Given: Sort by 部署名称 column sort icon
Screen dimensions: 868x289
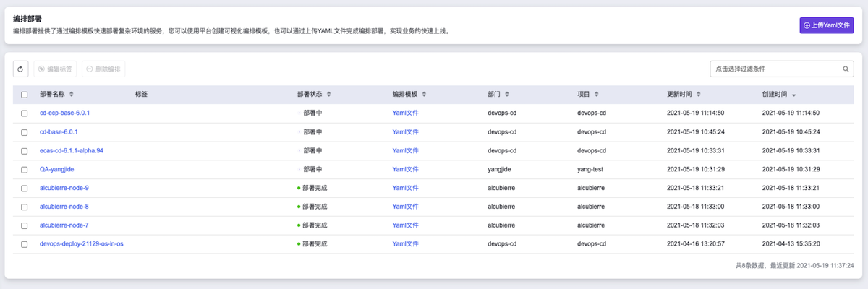Looking at the screenshot, I should (x=71, y=95).
